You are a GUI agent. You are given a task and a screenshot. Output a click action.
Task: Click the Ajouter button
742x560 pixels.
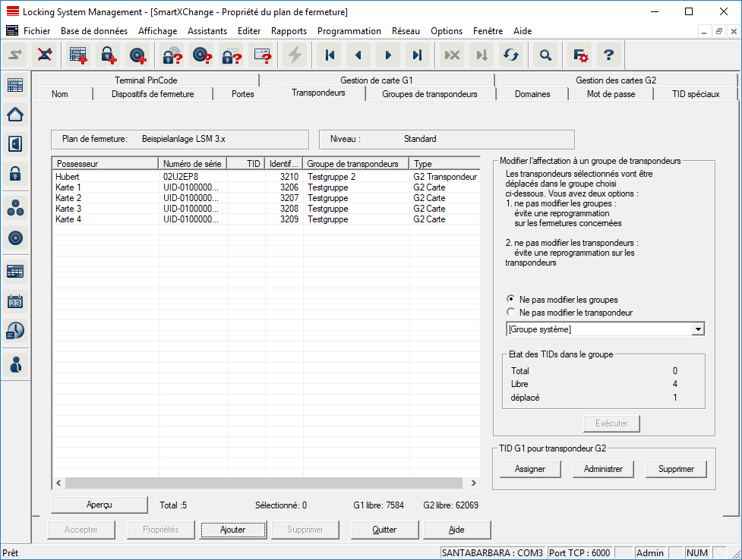(x=232, y=530)
